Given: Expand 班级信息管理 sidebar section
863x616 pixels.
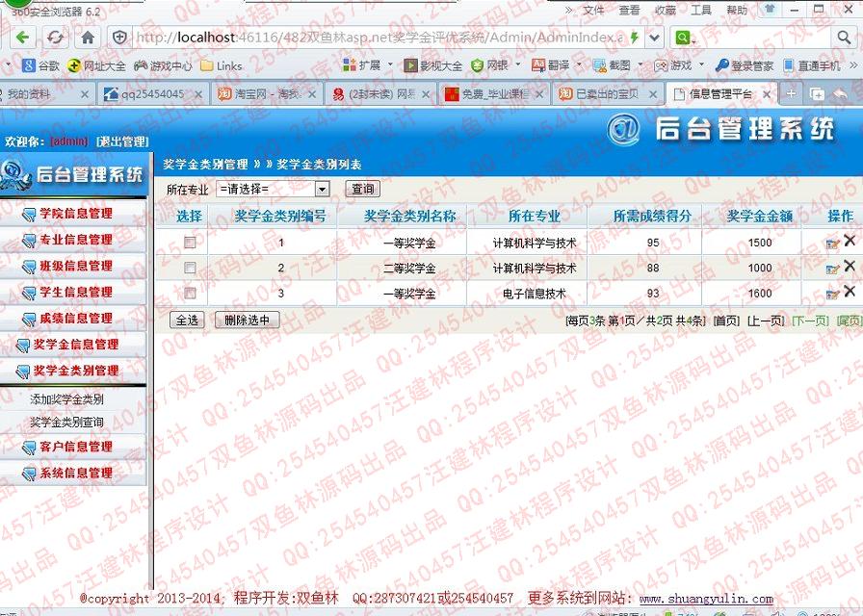Looking at the screenshot, I should (x=73, y=266).
